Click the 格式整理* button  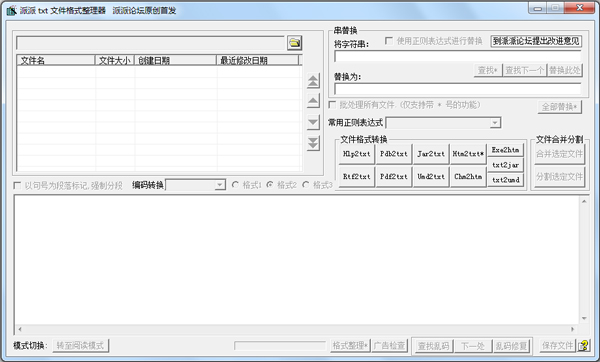click(x=350, y=346)
